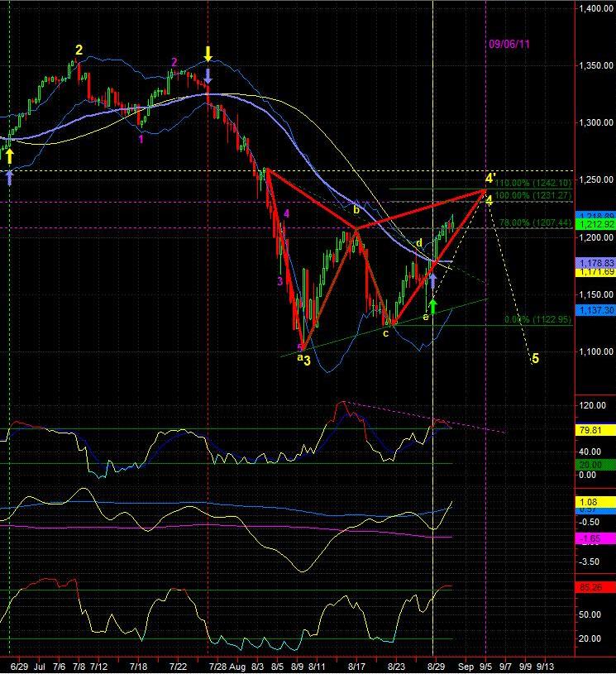
Task: Click the purple down arrow below the yellow arrow
Action: [x=208, y=75]
